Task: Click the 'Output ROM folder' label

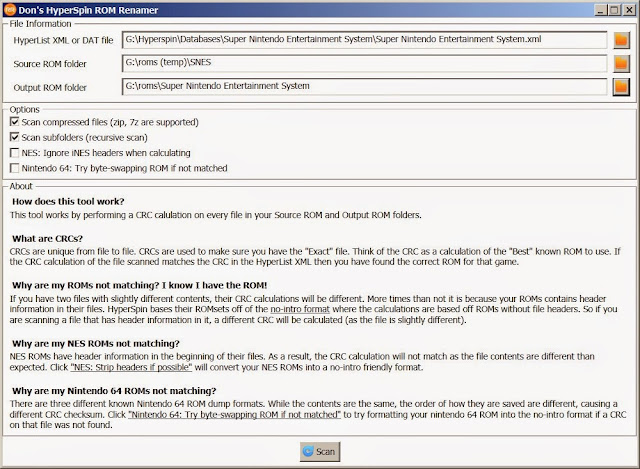Action: [50, 88]
